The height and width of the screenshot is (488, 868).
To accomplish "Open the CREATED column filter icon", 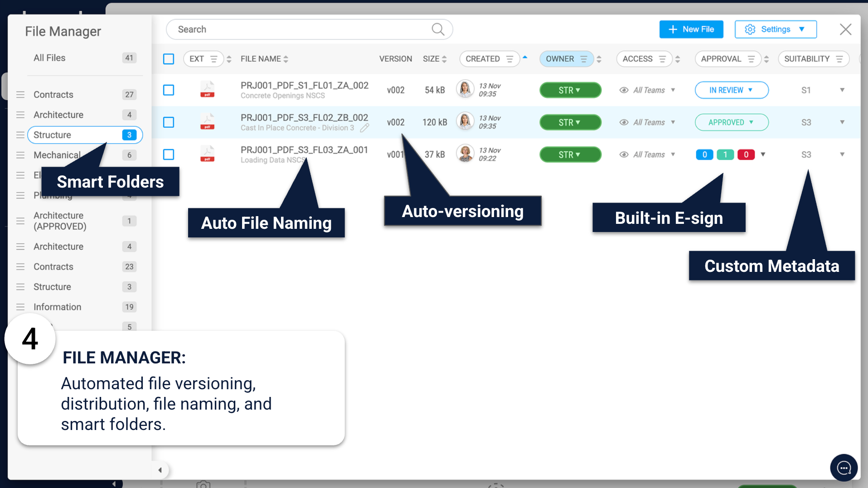I will pyautogui.click(x=509, y=59).
